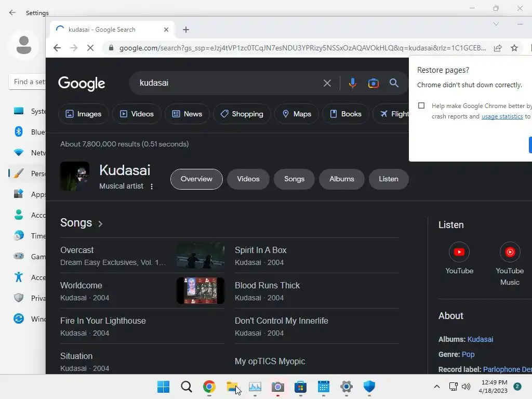This screenshot has height=399, width=532.
Task: Open song Fire In Your Lighthouse
Action: click(x=103, y=321)
